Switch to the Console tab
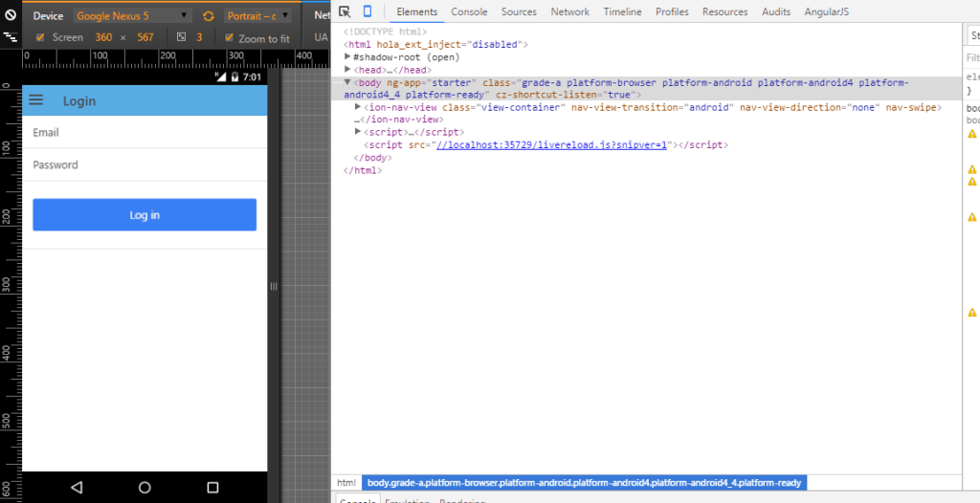Viewport: 980px width, 503px height. pyautogui.click(x=469, y=11)
